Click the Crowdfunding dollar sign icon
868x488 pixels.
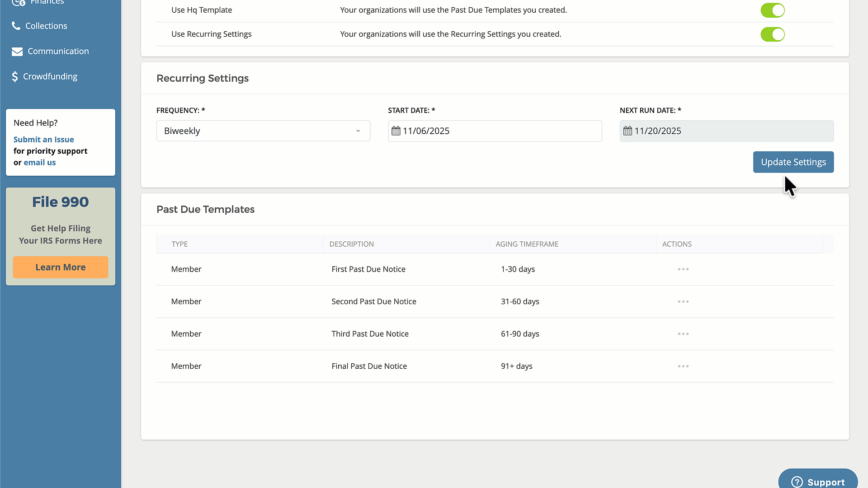[x=15, y=77]
